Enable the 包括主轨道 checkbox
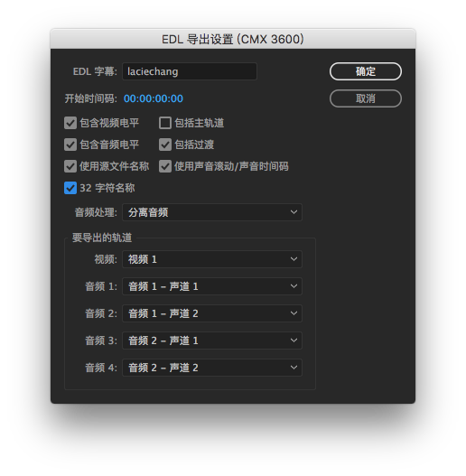 coord(165,123)
